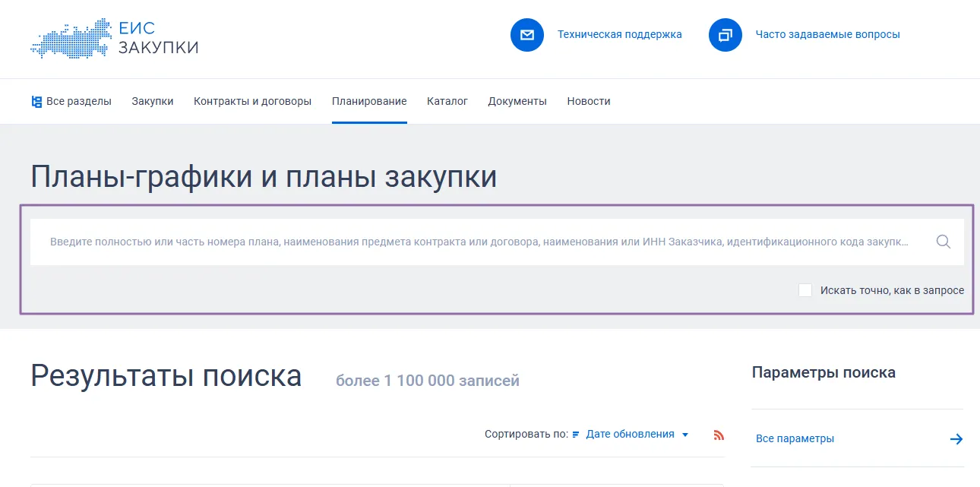Click the sort lines icon near Дате обновления
Image resolution: width=980 pixels, height=487 pixels.
click(x=576, y=435)
